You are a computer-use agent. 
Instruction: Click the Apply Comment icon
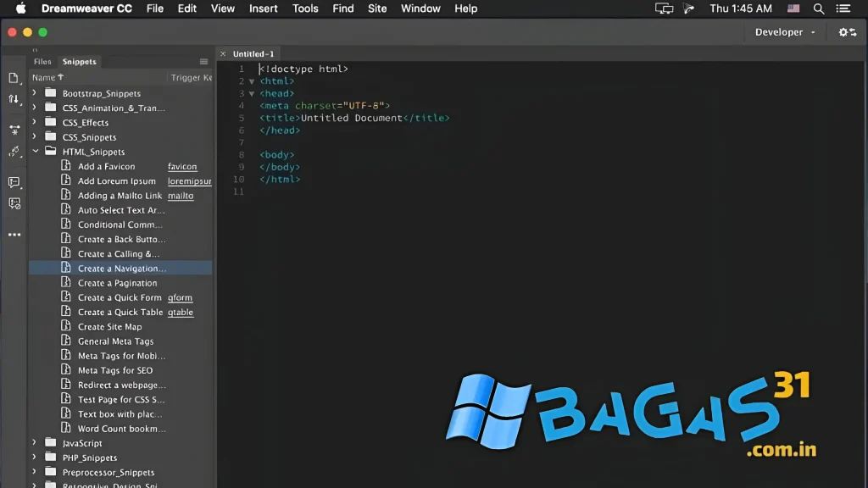[x=14, y=182]
